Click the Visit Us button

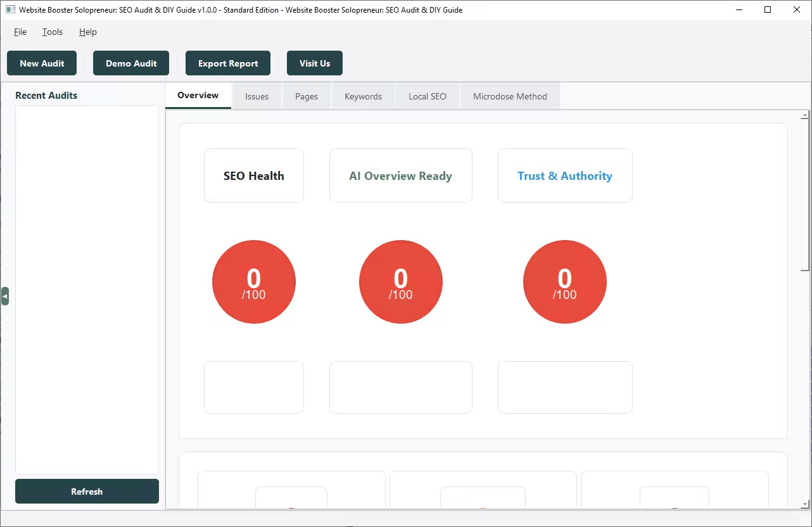click(315, 63)
